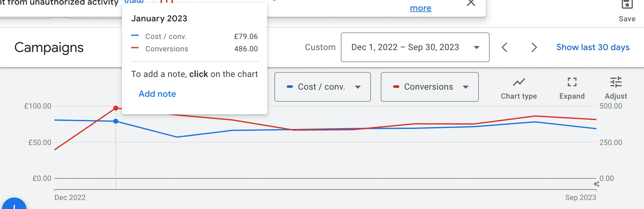
Task: Dismiss the notification banner with the X
Action: click(471, 3)
